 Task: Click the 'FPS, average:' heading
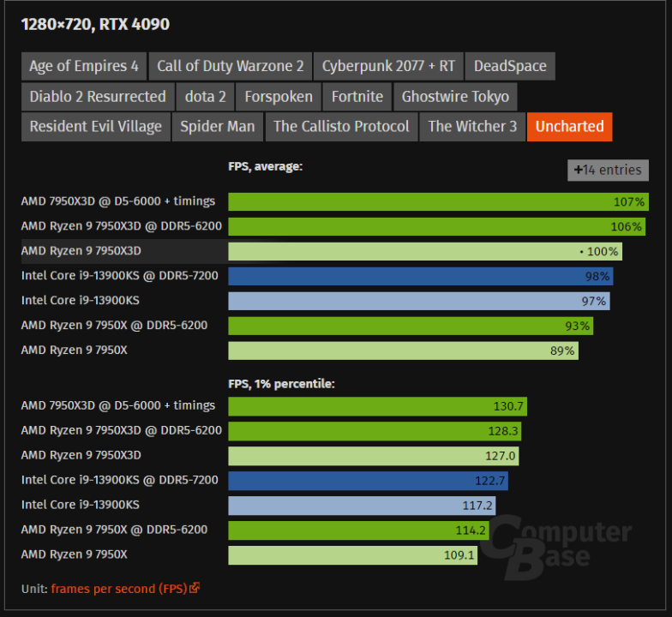pos(266,166)
